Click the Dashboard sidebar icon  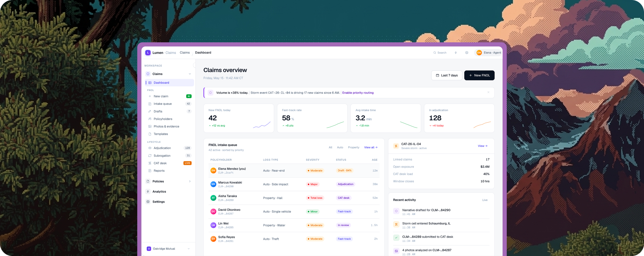(150, 83)
